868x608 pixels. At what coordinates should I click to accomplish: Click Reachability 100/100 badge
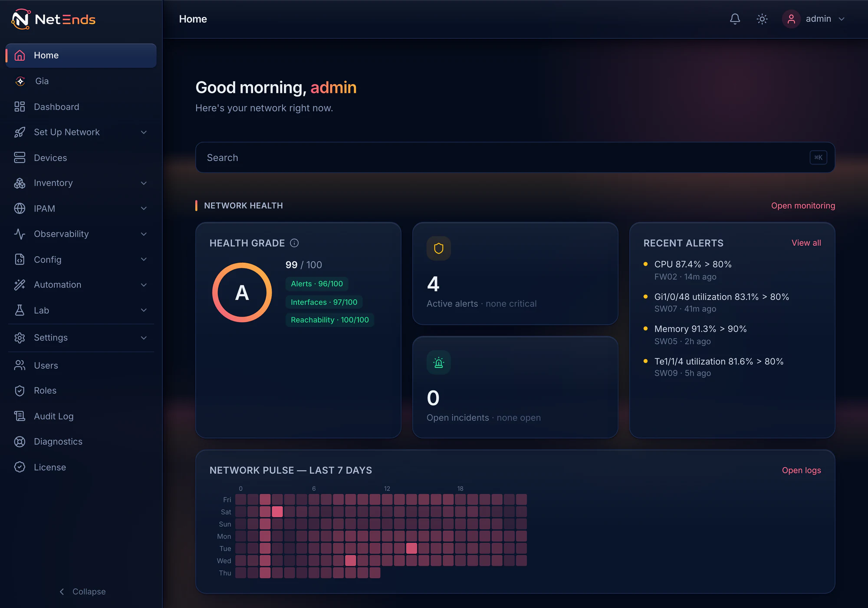[330, 320]
